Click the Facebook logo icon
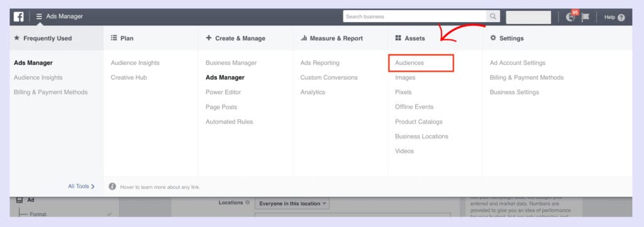The image size is (644, 227). [x=18, y=17]
